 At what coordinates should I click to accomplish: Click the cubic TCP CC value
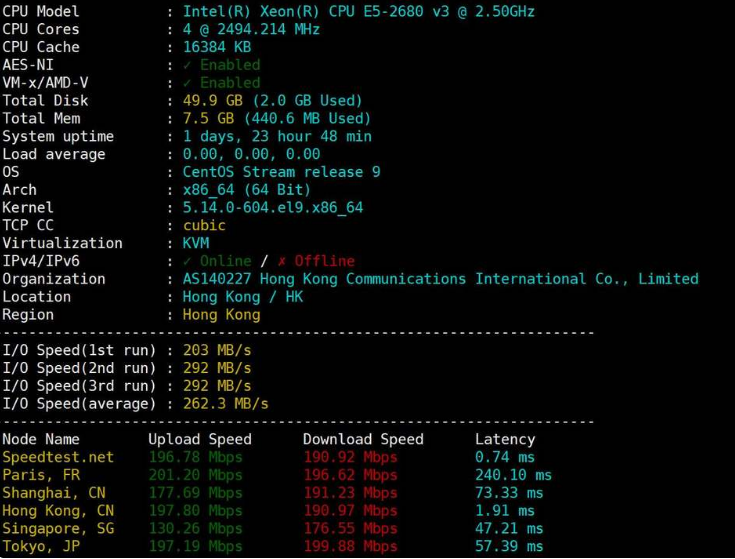[204, 225]
